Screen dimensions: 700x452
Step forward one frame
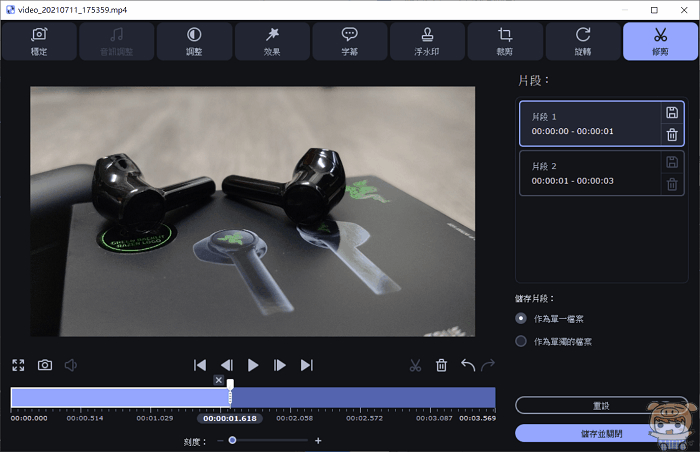279,365
